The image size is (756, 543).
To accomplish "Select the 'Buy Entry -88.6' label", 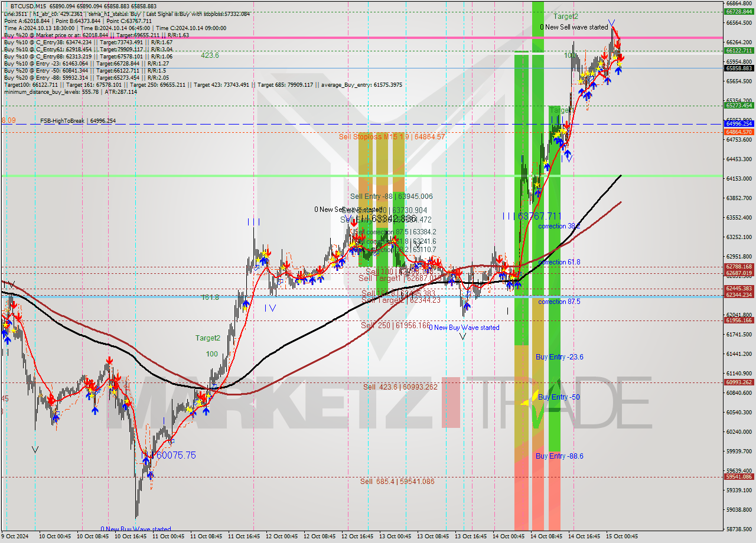I will coord(559,456).
